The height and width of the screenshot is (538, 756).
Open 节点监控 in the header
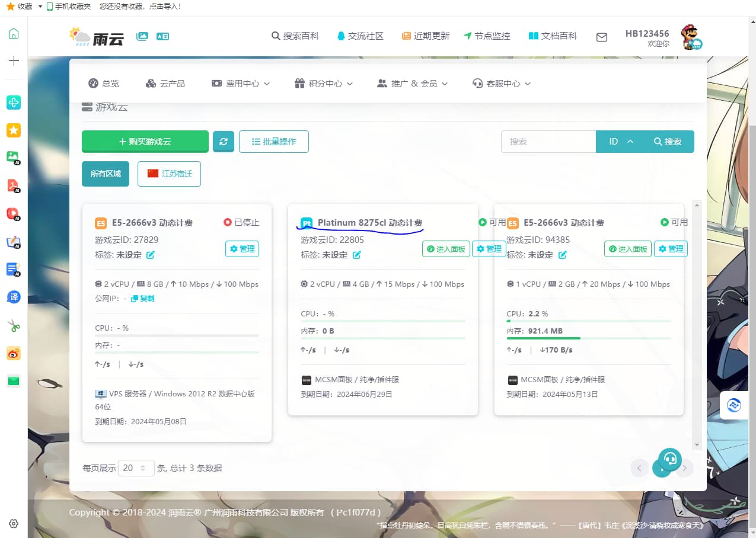[x=487, y=36]
